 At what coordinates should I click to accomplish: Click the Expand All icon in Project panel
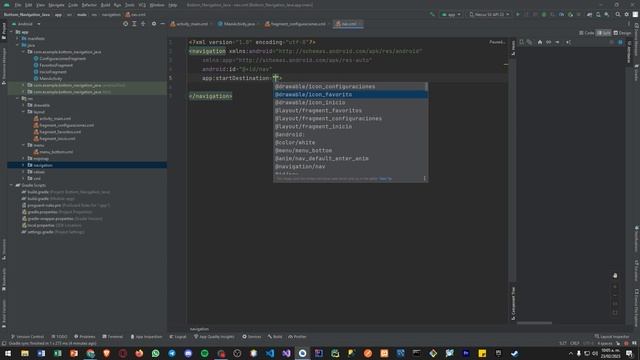[x=134, y=24]
